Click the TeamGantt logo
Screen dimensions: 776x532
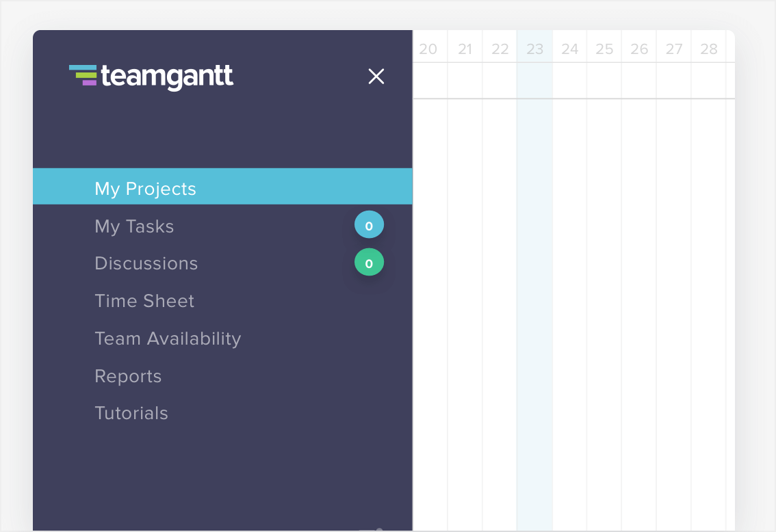pos(151,77)
